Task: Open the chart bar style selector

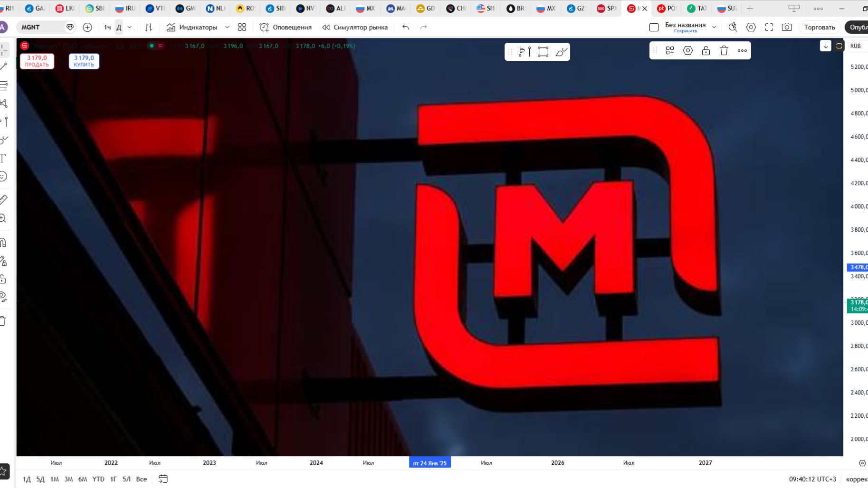Action: click(149, 27)
